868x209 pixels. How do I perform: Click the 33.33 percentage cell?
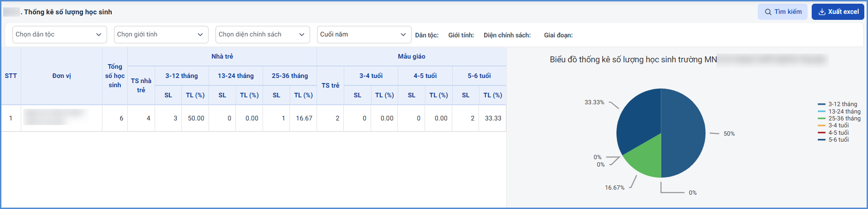[x=493, y=118]
